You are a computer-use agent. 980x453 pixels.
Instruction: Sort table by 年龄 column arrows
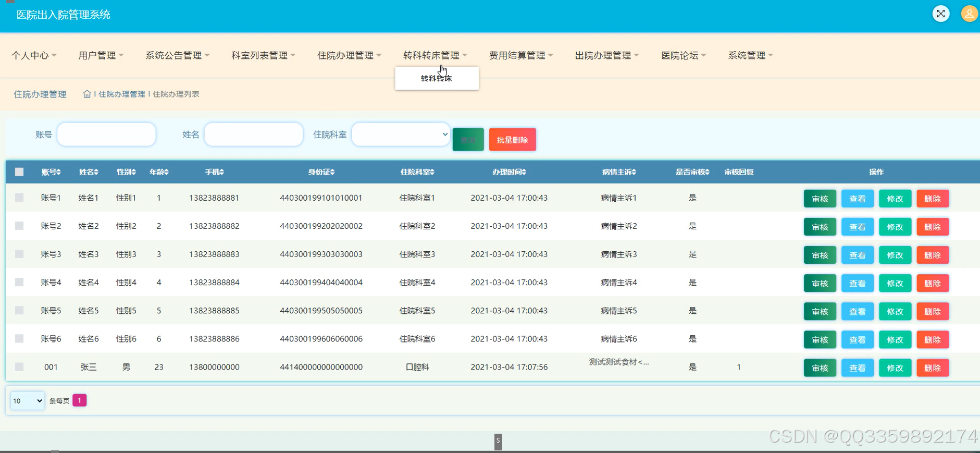[166, 172]
